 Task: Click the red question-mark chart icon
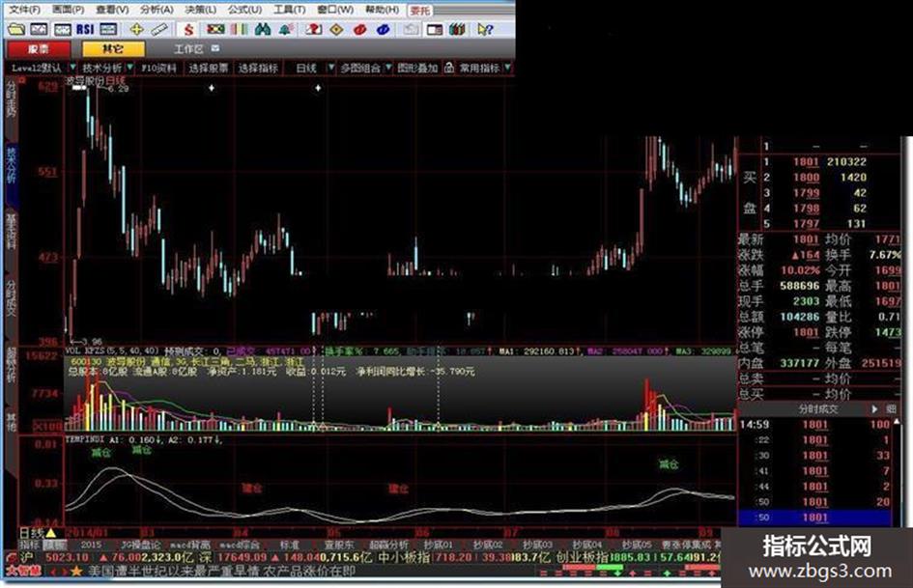(313, 29)
